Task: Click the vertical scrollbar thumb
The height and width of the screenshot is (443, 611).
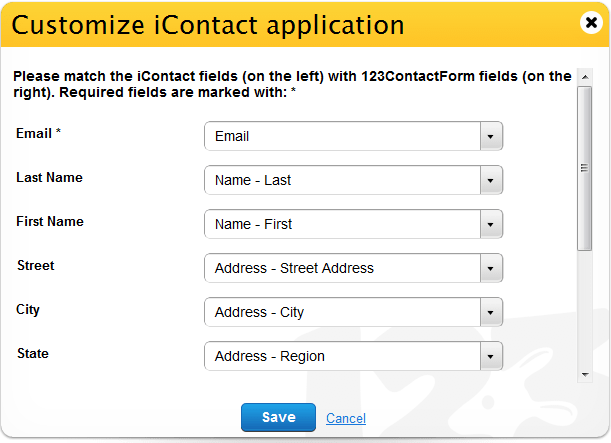Action: coord(585,168)
